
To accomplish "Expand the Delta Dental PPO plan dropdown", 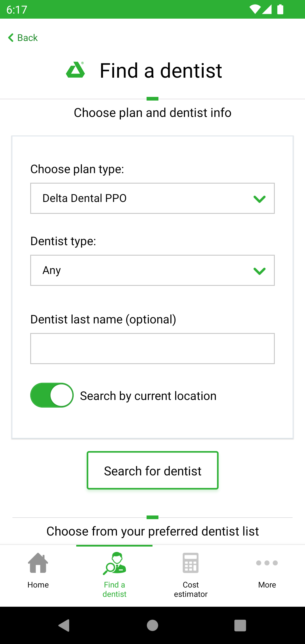I will (152, 198).
